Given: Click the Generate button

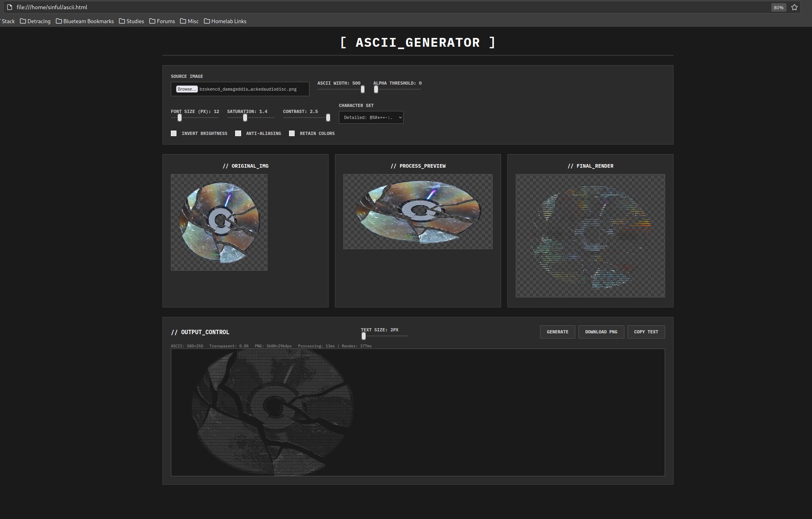Looking at the screenshot, I should point(557,332).
